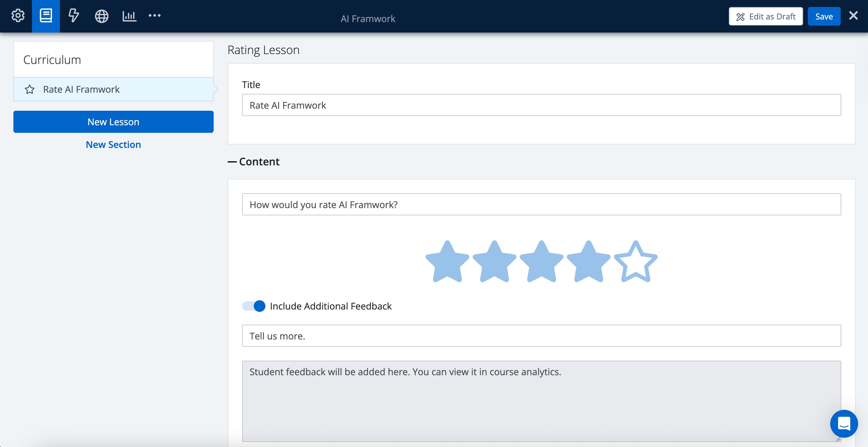868x447 pixels.
Task: Open the three-dots more menu
Action: tap(155, 15)
